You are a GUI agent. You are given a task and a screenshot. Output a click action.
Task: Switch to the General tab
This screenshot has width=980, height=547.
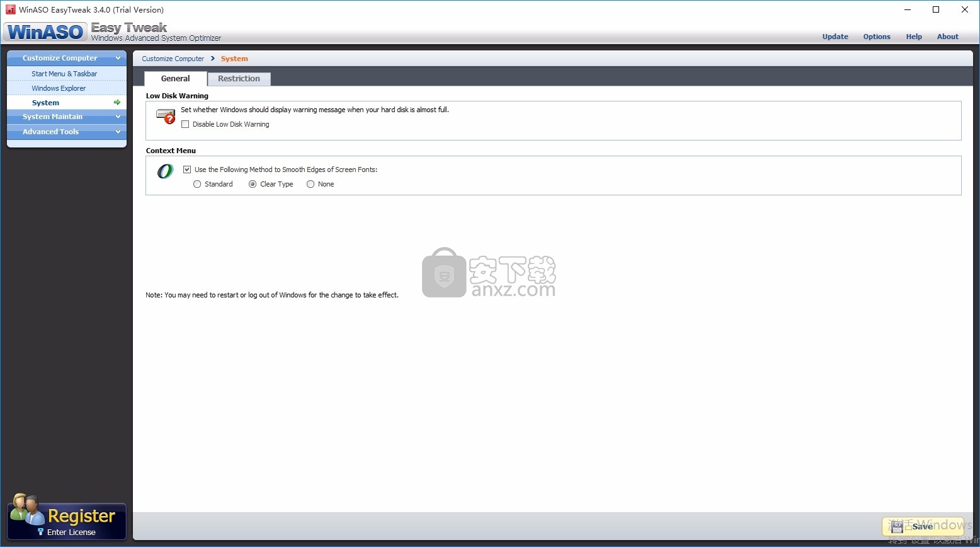(x=176, y=79)
